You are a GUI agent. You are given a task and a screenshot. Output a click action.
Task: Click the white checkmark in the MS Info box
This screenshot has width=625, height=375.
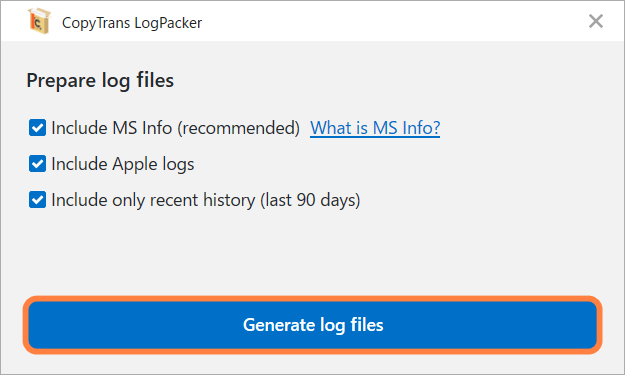tap(37, 128)
